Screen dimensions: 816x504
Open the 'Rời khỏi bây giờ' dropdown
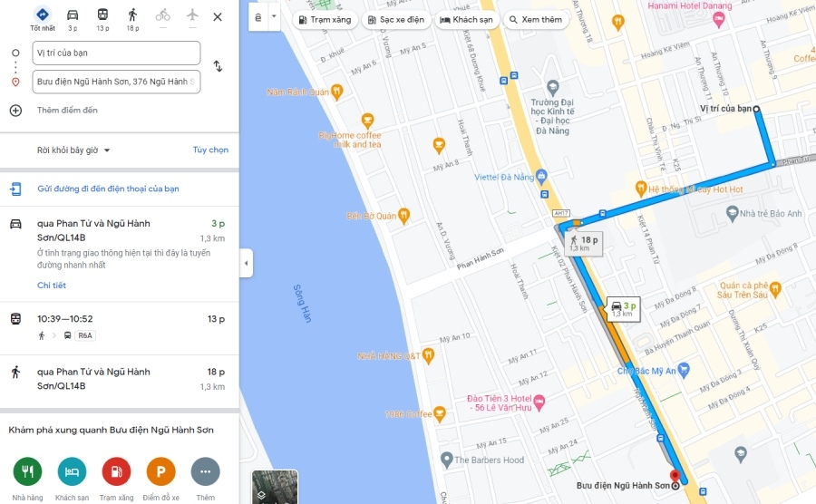click(73, 150)
